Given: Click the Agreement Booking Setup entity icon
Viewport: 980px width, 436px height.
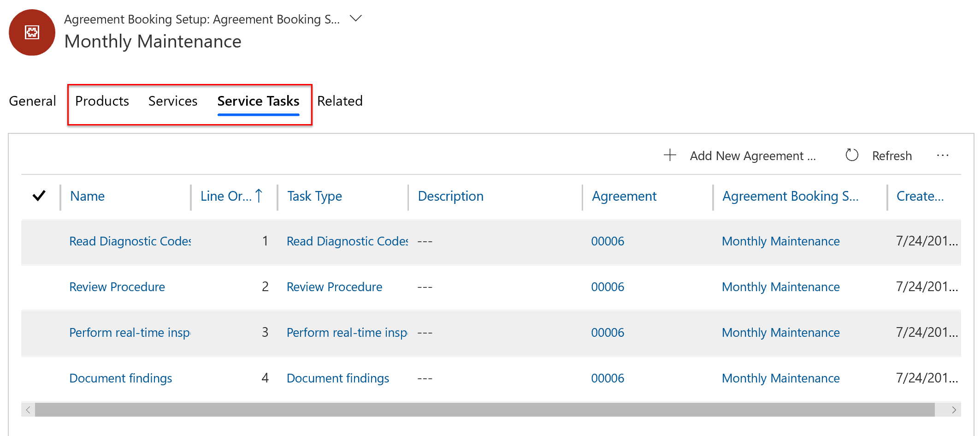Looking at the screenshot, I should 32,32.
